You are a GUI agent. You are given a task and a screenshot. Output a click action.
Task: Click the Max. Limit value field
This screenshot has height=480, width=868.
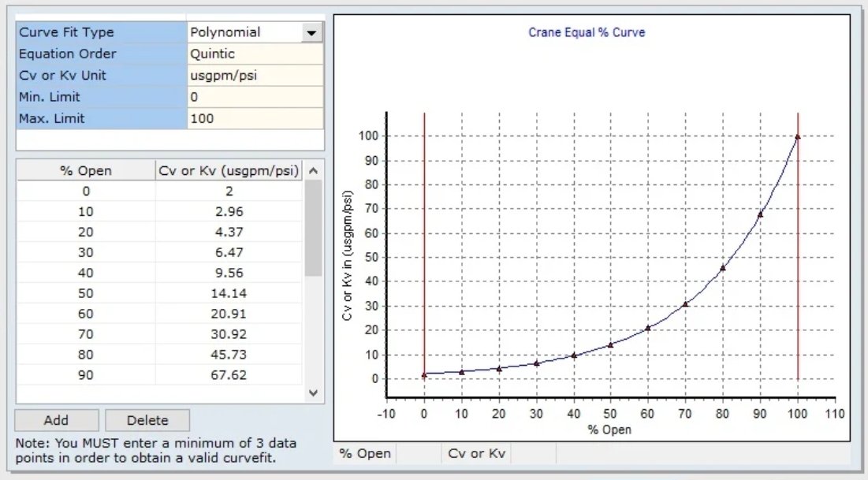click(x=255, y=118)
